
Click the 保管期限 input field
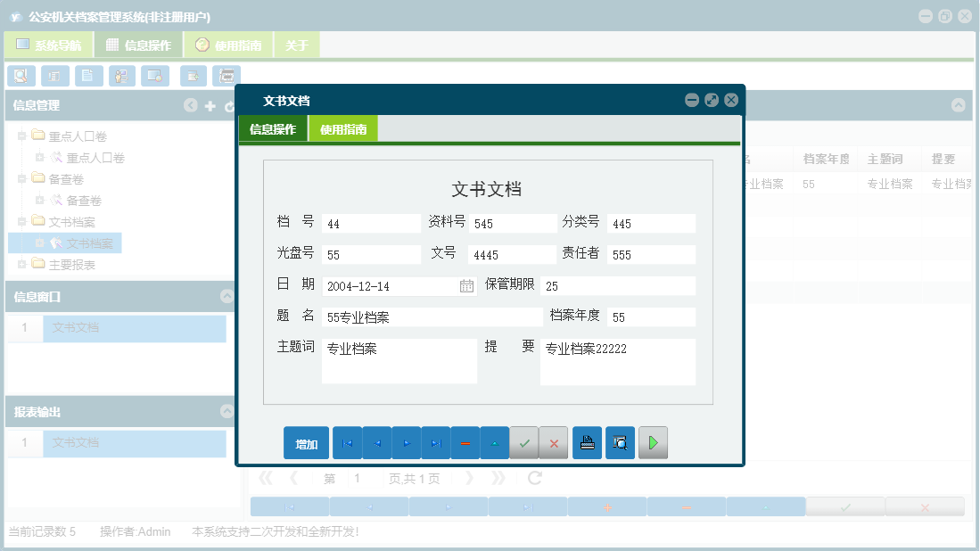coord(617,286)
